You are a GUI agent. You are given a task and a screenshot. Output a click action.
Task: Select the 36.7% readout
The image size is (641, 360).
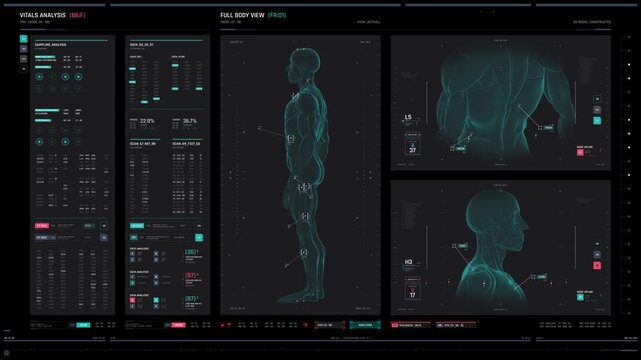tap(190, 121)
